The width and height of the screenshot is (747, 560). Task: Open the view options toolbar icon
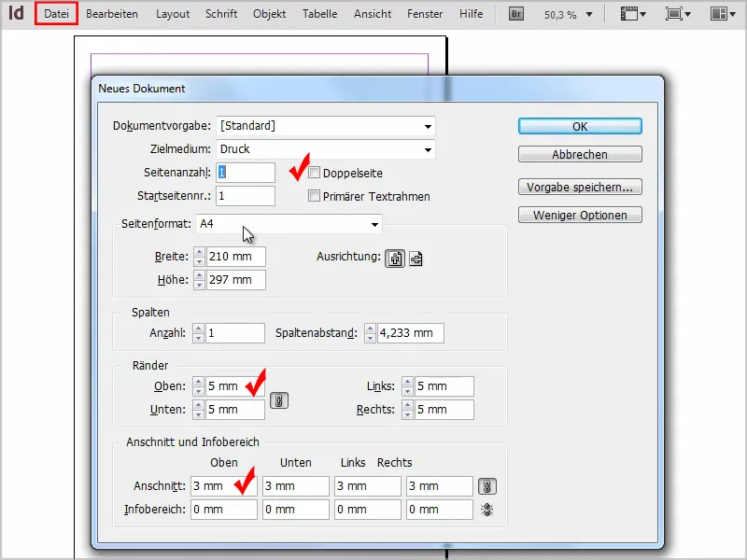(631, 13)
